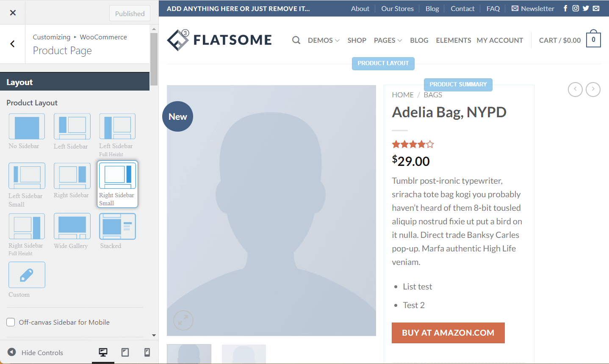The width and height of the screenshot is (609, 364).
Task: Click Buy at Amazon.com button
Action: (x=448, y=333)
